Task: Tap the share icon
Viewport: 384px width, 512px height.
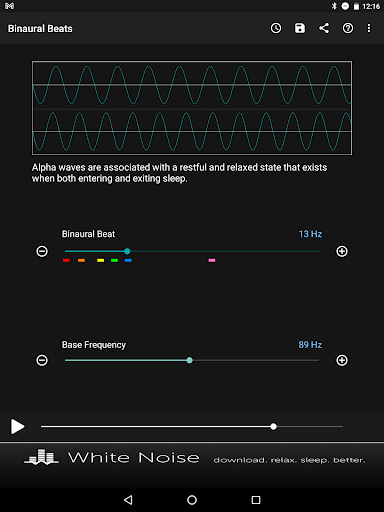Action: [324, 28]
